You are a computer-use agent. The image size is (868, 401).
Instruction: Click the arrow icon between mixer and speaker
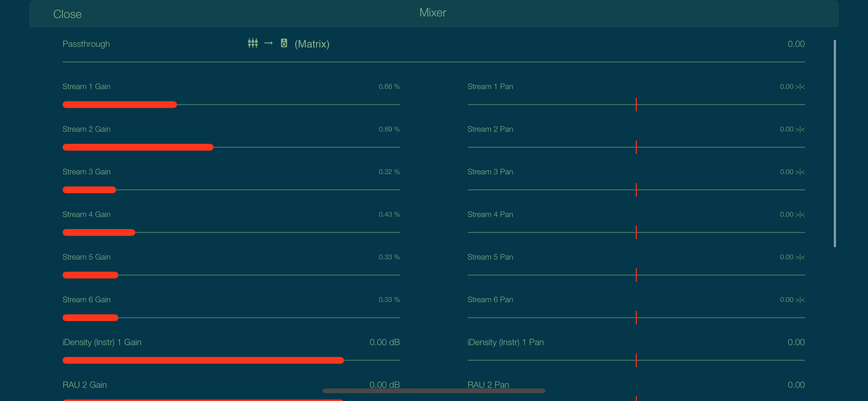269,43
